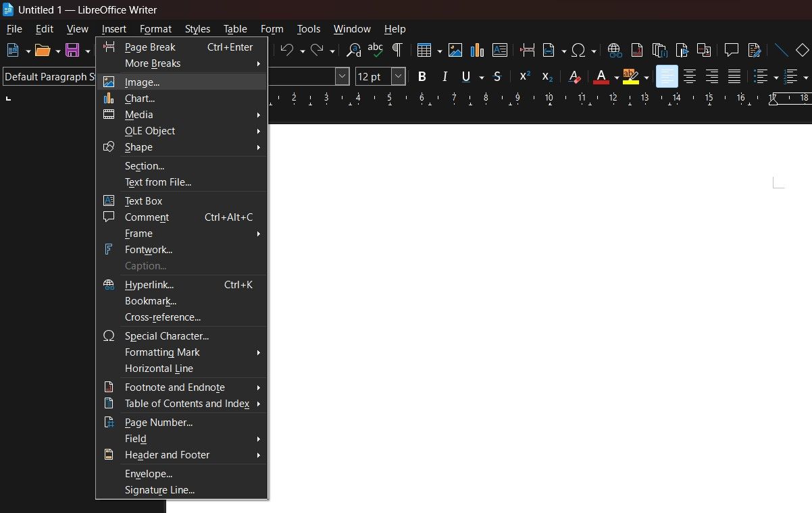Select the Insert Line drawing tool
This screenshot has width=812, height=513.
pyautogui.click(x=781, y=50)
